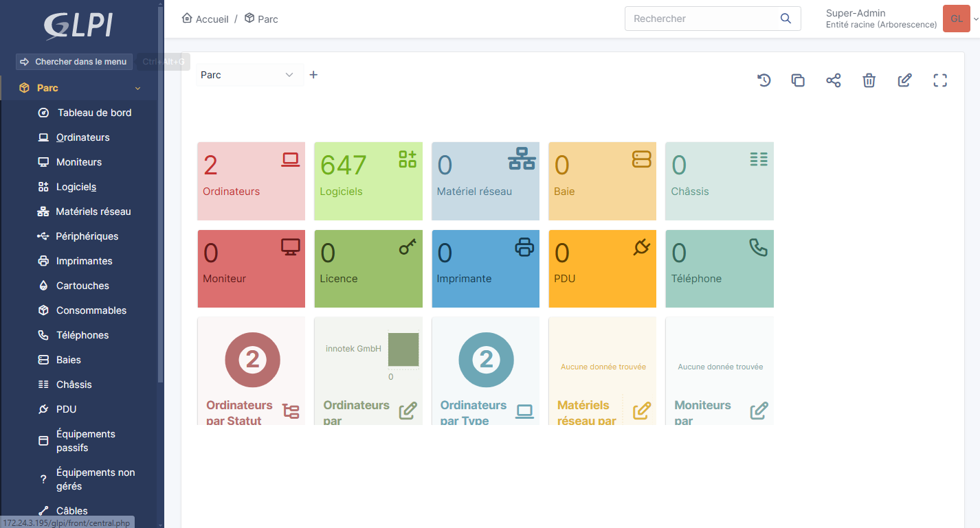980x528 pixels.
Task: Open the Ordinateurs par Statut widget
Action: click(251, 371)
